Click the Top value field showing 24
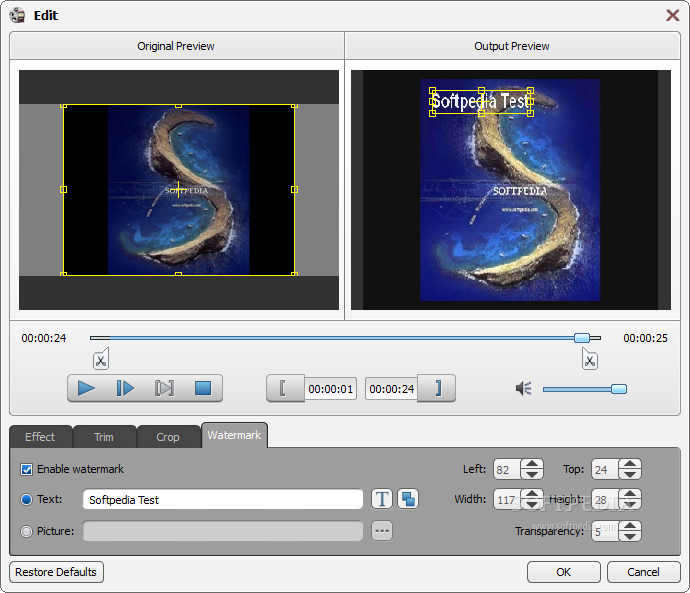This screenshot has height=593, width=690. coord(606,469)
